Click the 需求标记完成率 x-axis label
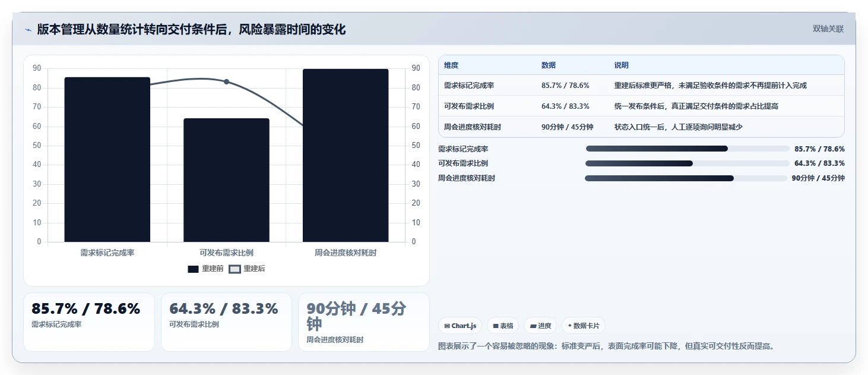 (x=107, y=253)
